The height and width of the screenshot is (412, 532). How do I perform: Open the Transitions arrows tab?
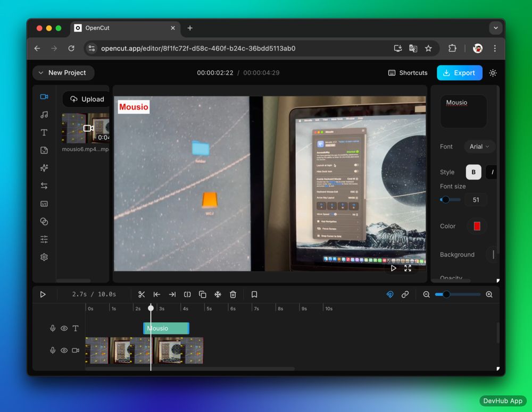44,186
